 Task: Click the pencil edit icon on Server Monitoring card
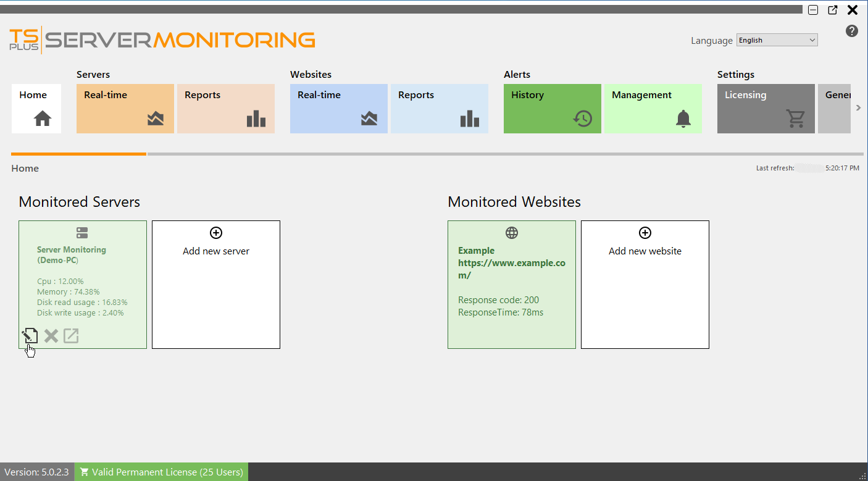(x=30, y=335)
